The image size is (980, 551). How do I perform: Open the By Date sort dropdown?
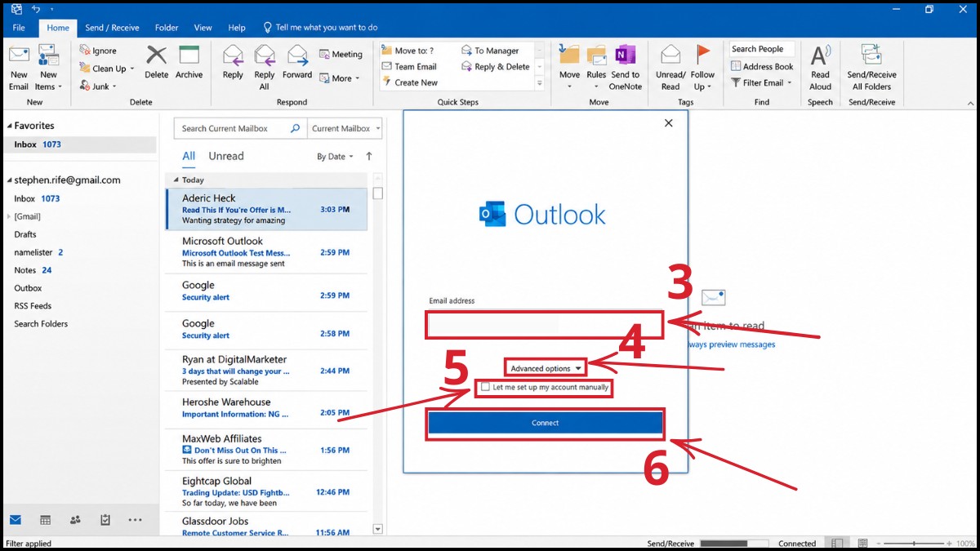(335, 157)
